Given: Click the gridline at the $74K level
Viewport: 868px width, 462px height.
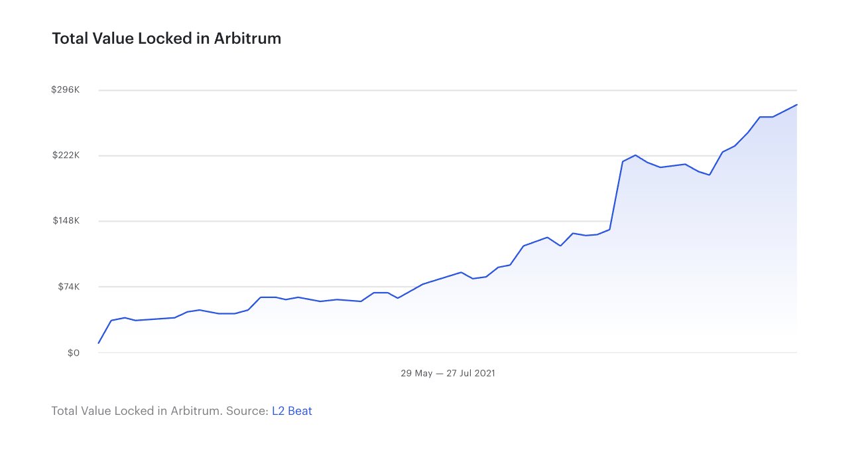Looking at the screenshot, I should [199, 287].
